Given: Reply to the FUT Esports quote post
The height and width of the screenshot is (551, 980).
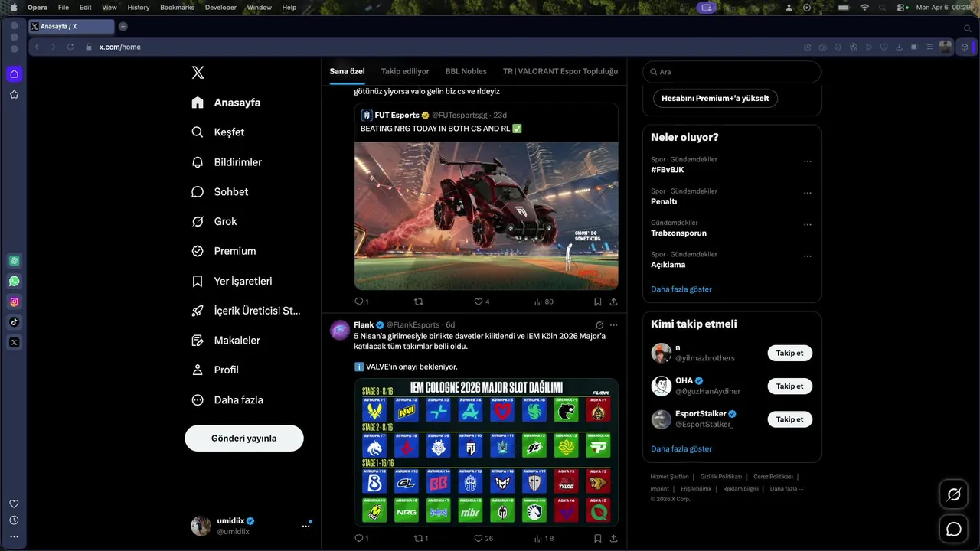Looking at the screenshot, I should pyautogui.click(x=361, y=302).
